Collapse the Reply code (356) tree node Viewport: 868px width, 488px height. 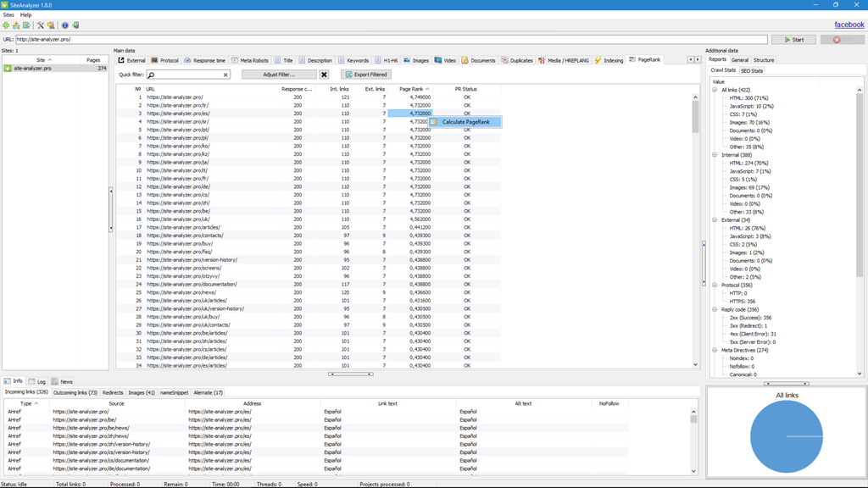tap(715, 310)
